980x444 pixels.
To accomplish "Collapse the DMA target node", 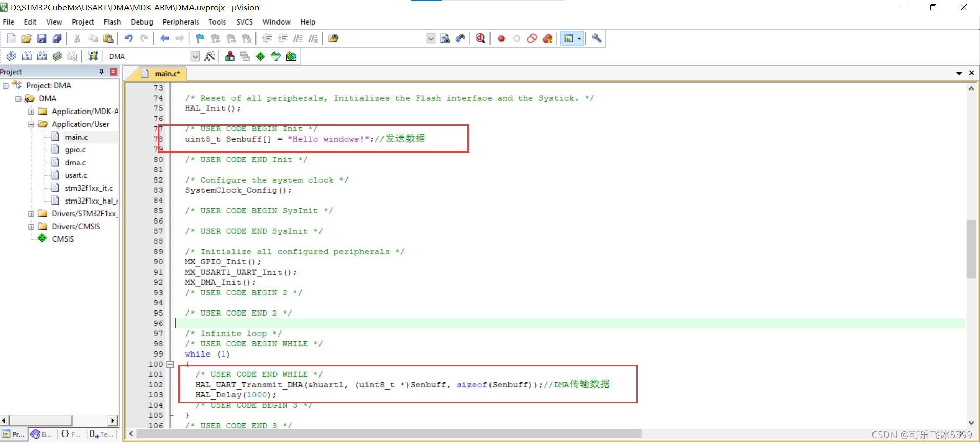I will click(x=18, y=99).
